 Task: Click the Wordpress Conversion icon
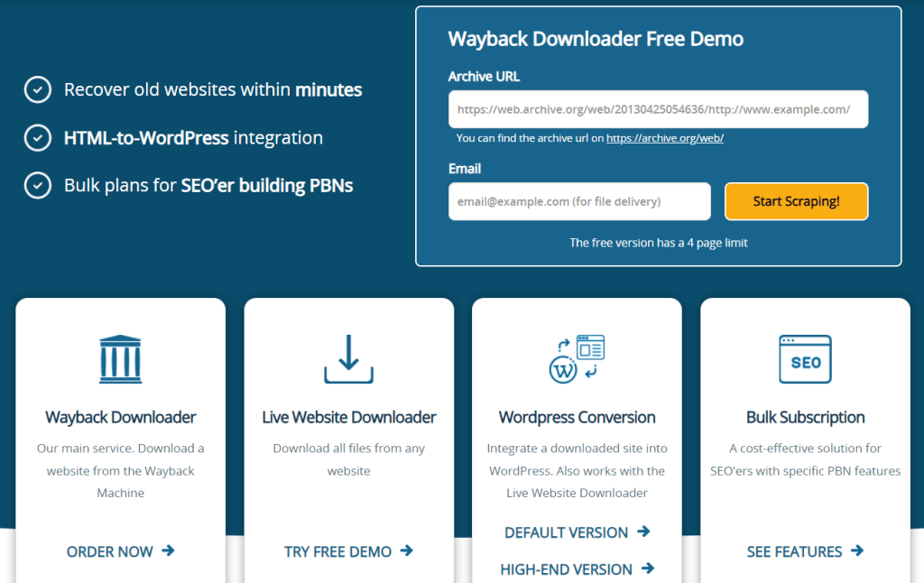click(577, 359)
